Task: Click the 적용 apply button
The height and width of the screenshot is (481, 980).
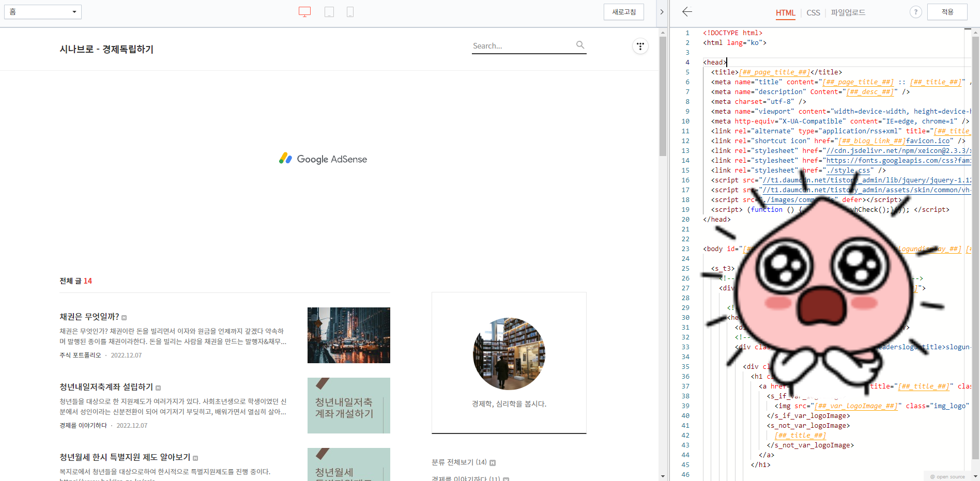Action: tap(947, 12)
